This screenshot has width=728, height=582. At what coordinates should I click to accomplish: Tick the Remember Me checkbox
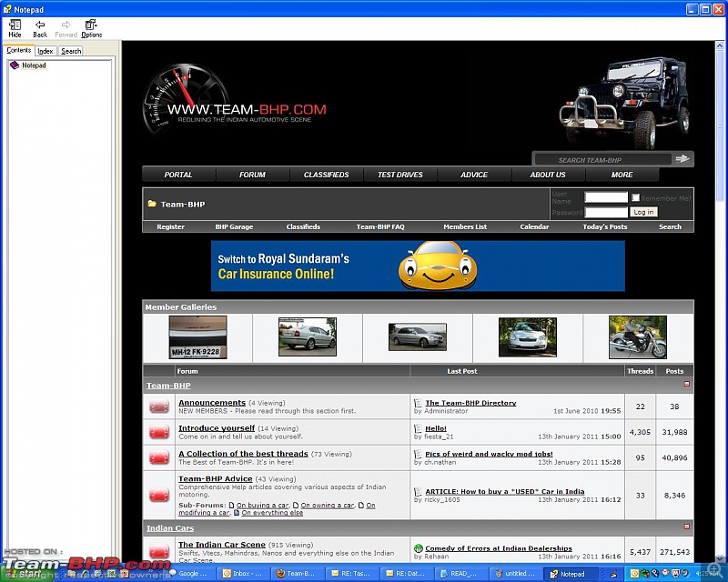tap(635, 197)
